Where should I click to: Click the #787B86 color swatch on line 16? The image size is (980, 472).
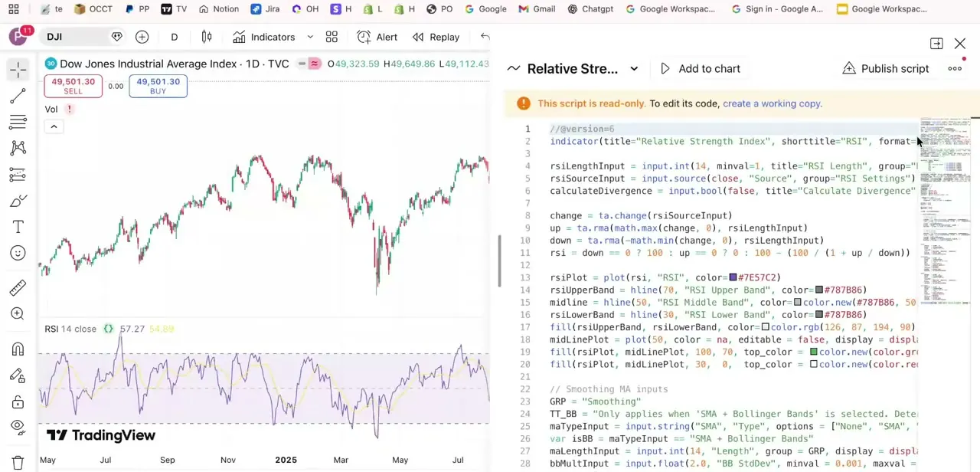819,315
